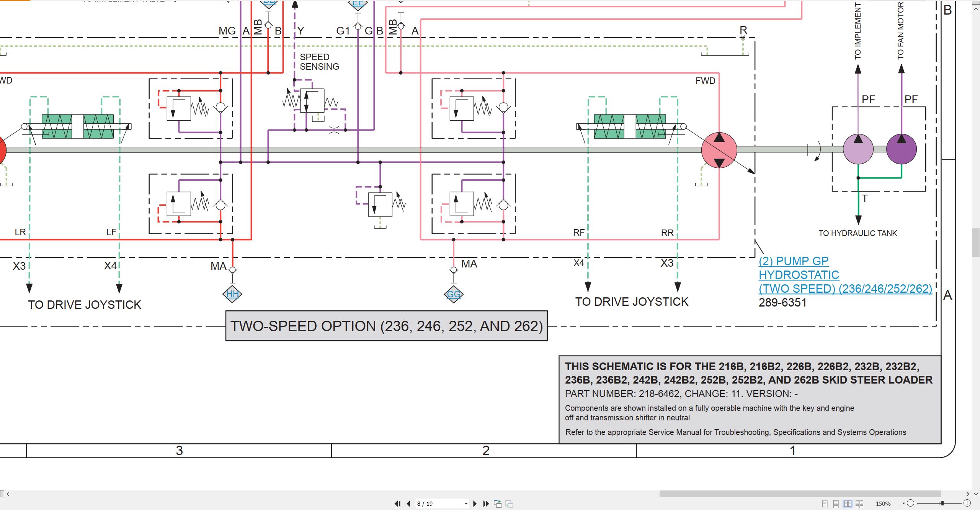Click the grid column number 3
980x510 pixels.
point(179,451)
